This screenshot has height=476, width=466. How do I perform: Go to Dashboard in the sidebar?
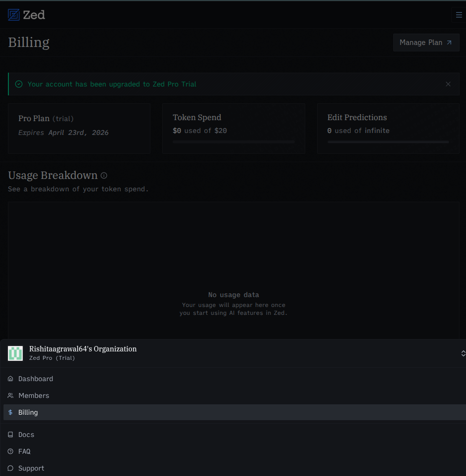click(233, 379)
